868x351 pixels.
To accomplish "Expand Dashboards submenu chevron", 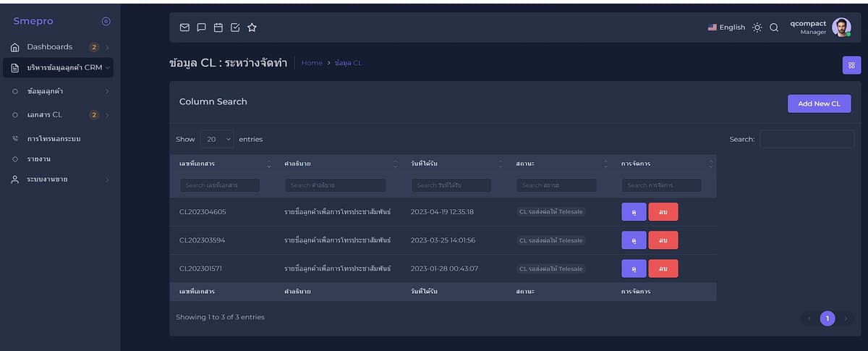I will click(107, 48).
